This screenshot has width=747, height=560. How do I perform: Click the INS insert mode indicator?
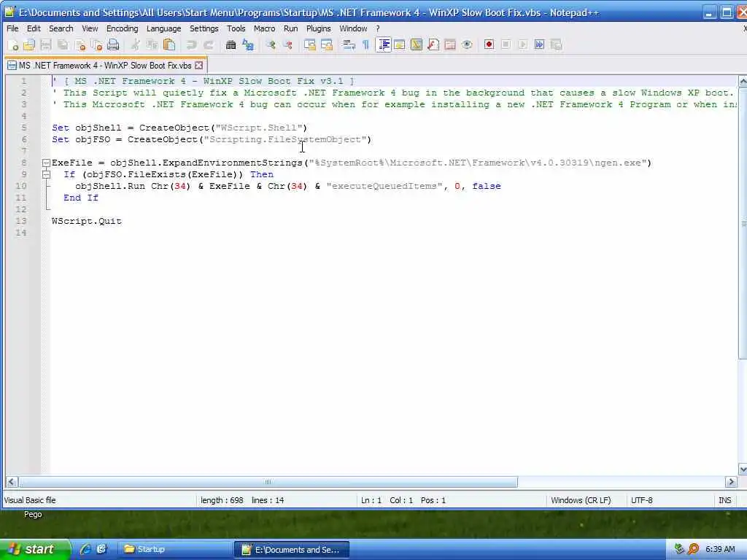(x=724, y=500)
